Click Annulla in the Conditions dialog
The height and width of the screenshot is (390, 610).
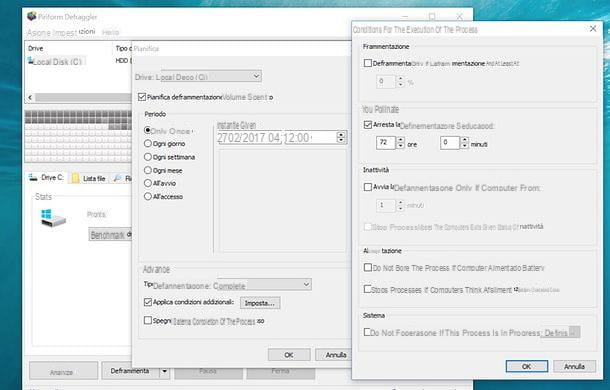tap(574, 366)
